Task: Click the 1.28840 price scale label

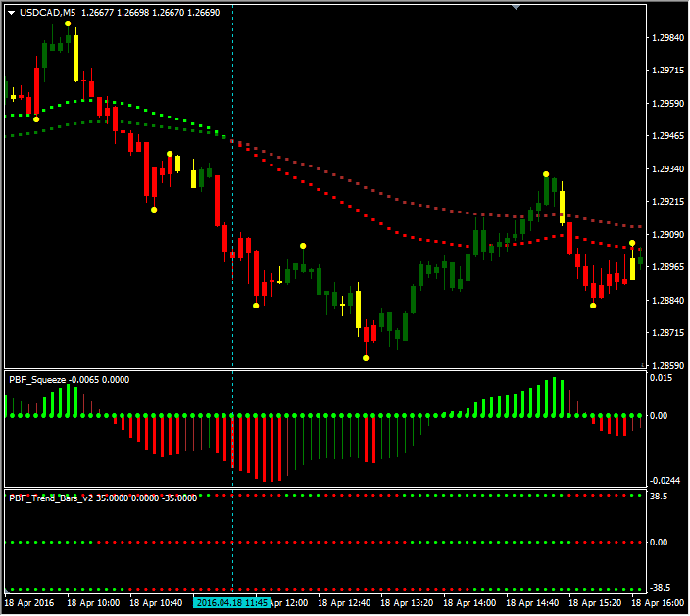Action: (667, 300)
